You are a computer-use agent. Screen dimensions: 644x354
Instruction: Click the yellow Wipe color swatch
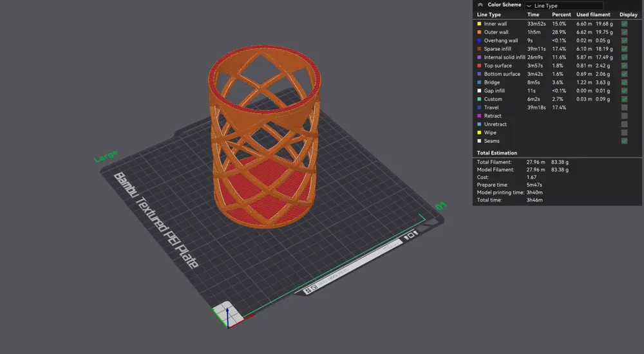[479, 133]
